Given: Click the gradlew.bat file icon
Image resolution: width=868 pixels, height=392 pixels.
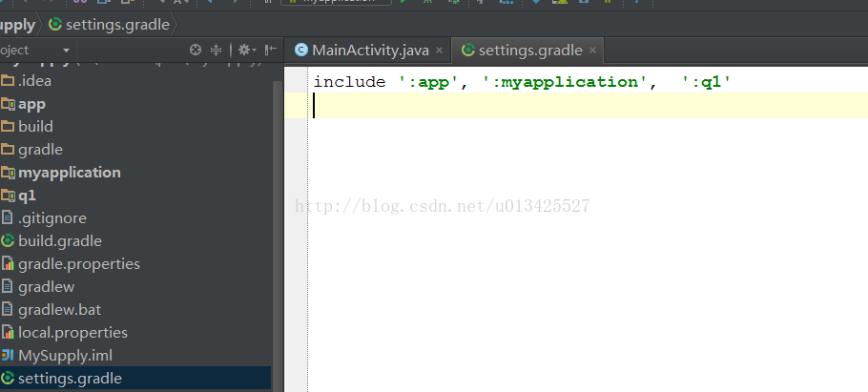Looking at the screenshot, I should click(8, 310).
